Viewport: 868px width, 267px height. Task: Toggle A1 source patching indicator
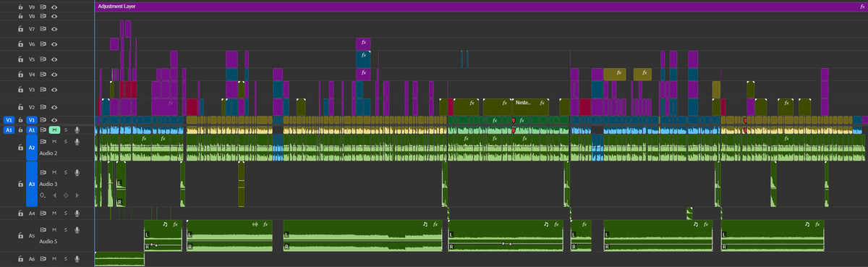click(x=9, y=130)
